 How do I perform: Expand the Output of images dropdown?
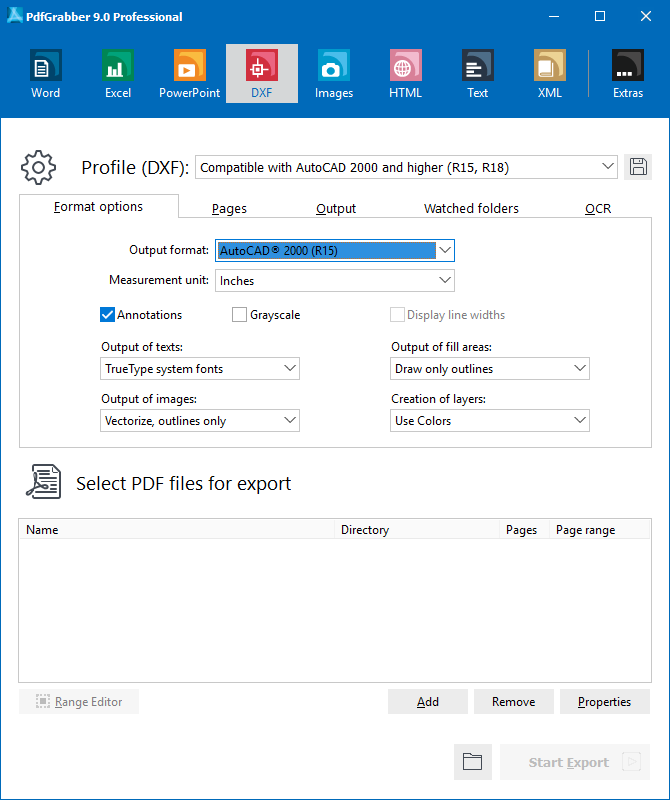(x=200, y=421)
